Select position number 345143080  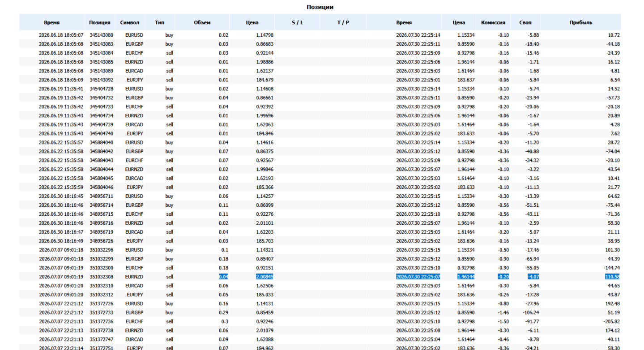coord(101,35)
